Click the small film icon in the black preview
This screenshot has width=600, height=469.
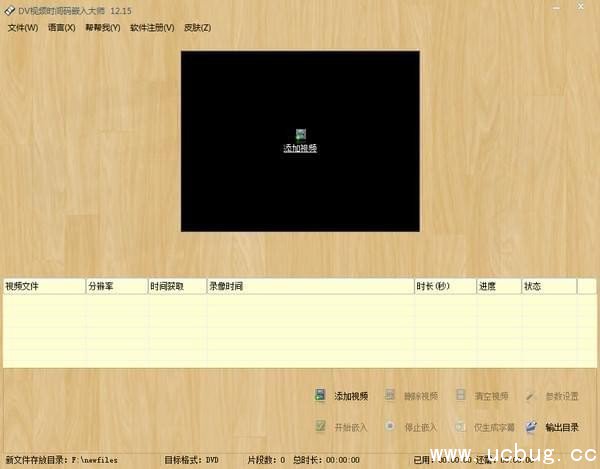[301, 135]
